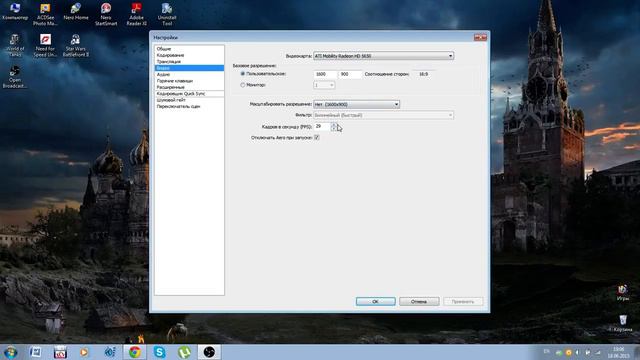Viewport: 640px width, 360px height.
Task: Open the monitor number dropdown
Action: (x=324, y=85)
